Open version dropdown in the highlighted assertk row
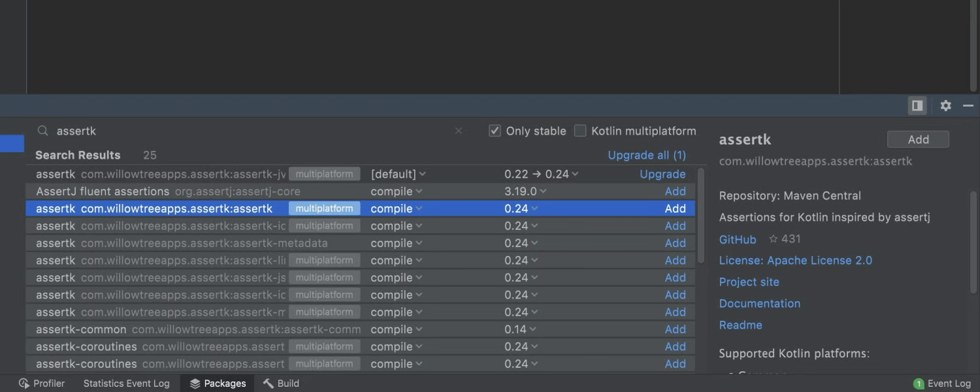The height and width of the screenshot is (392, 980). [x=521, y=208]
